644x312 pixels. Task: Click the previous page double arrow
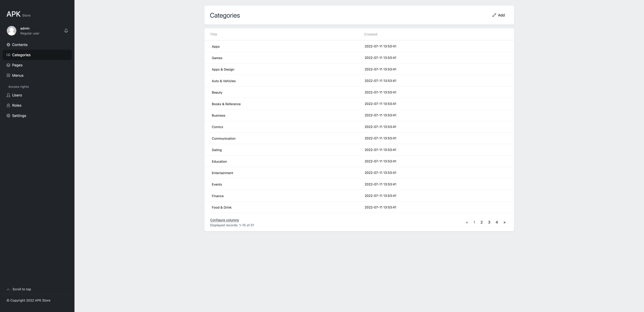click(467, 222)
